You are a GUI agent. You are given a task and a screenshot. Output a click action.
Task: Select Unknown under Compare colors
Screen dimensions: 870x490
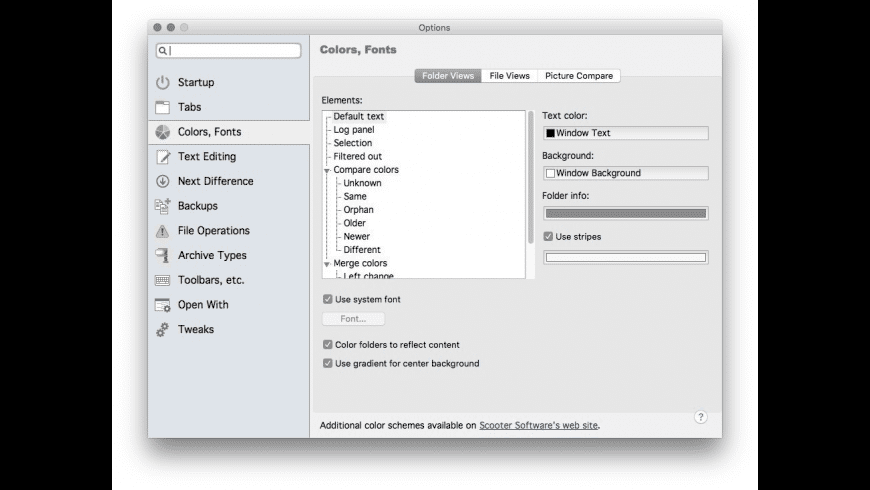pos(362,183)
